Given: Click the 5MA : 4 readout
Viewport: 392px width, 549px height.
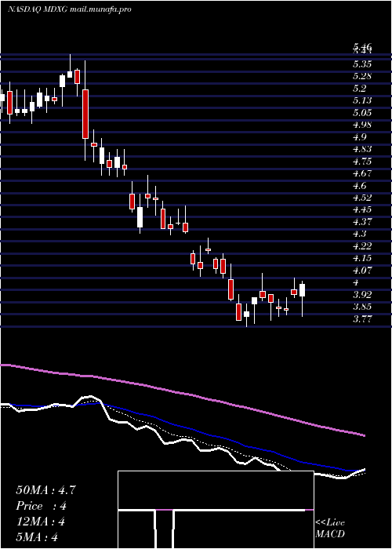Looking at the screenshot, I should (37, 537).
